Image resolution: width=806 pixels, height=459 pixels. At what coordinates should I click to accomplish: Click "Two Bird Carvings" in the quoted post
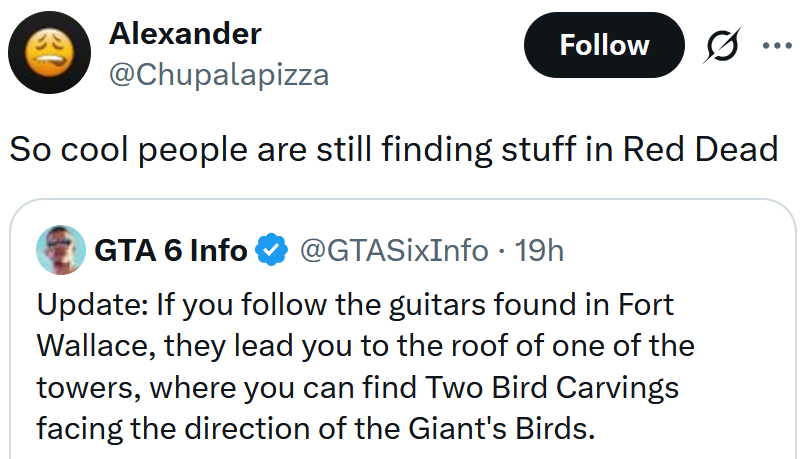(553, 386)
